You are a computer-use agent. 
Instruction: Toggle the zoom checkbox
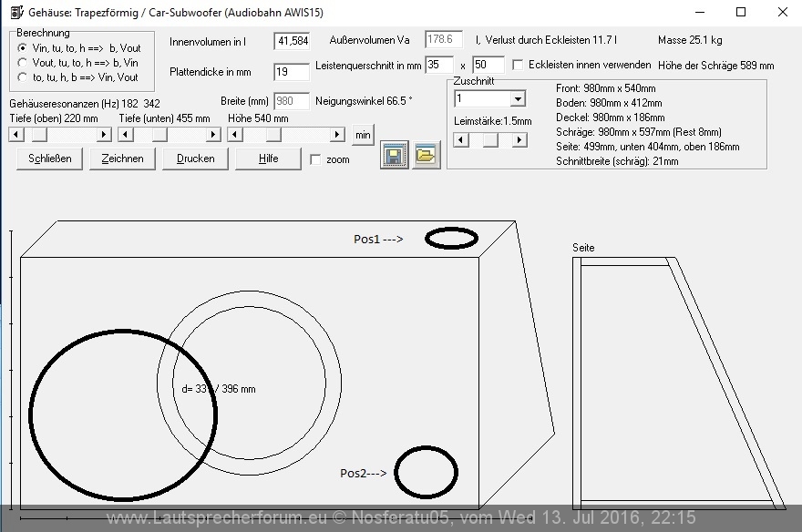[x=315, y=159]
